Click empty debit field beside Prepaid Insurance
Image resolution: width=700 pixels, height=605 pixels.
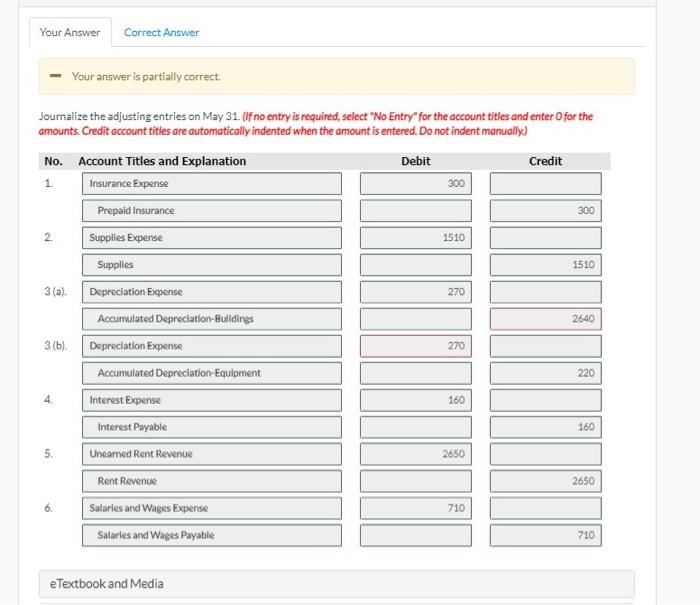point(416,211)
